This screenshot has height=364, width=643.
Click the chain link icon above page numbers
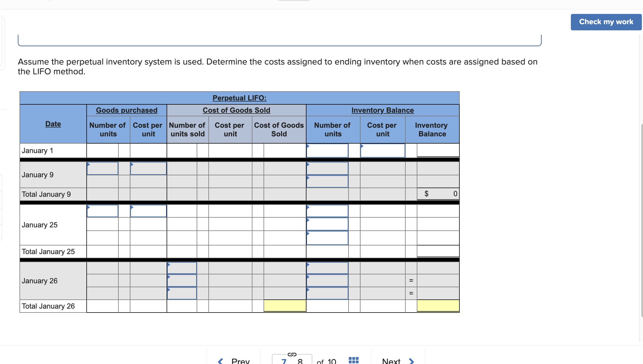click(x=292, y=354)
